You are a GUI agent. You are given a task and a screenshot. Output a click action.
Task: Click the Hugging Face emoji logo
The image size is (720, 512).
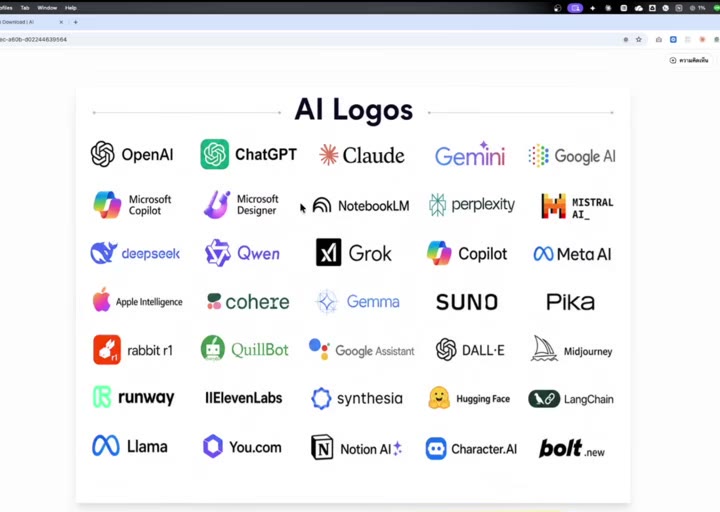(x=439, y=398)
